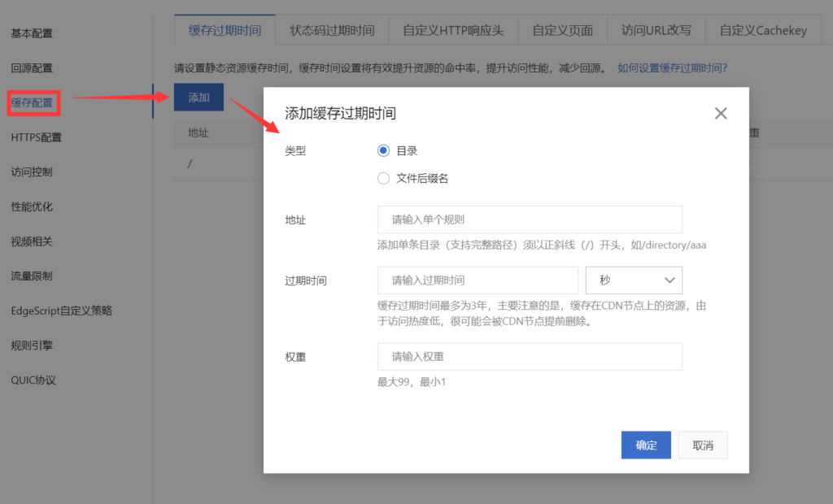Switch to 状态码过期时间 tab
This screenshot has height=504, width=833.
click(332, 31)
